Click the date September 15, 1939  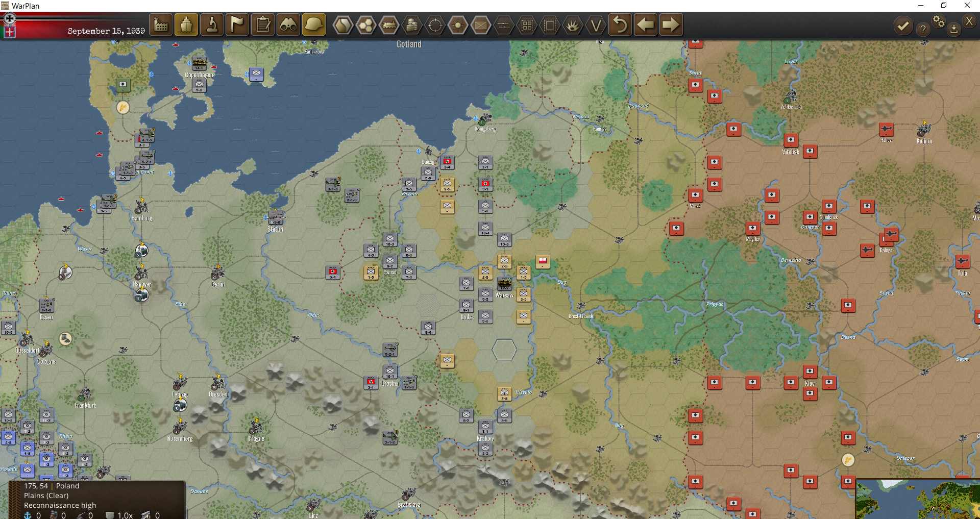point(106,31)
